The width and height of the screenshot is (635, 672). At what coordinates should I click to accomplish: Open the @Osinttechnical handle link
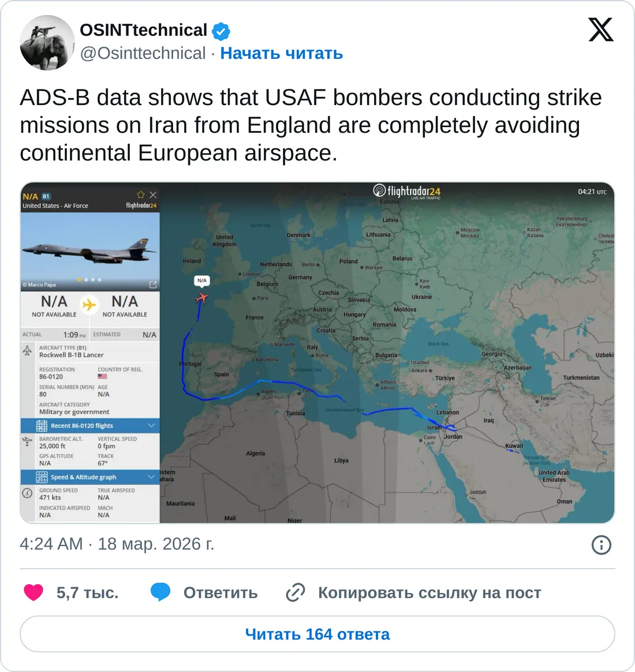tap(143, 53)
